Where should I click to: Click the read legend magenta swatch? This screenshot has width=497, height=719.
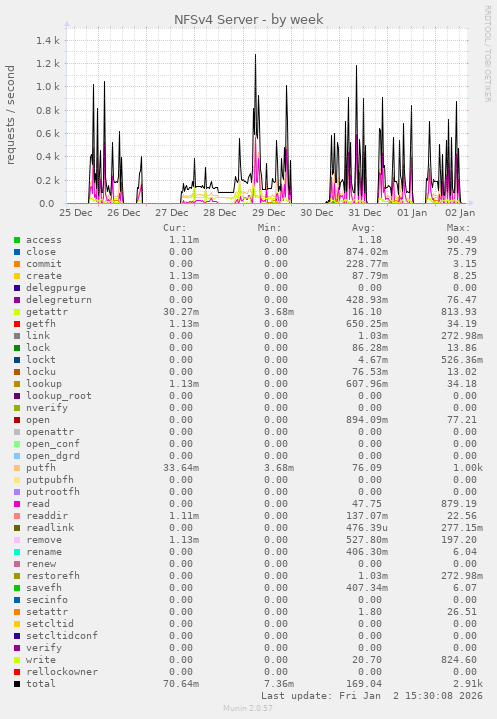tap(17, 504)
